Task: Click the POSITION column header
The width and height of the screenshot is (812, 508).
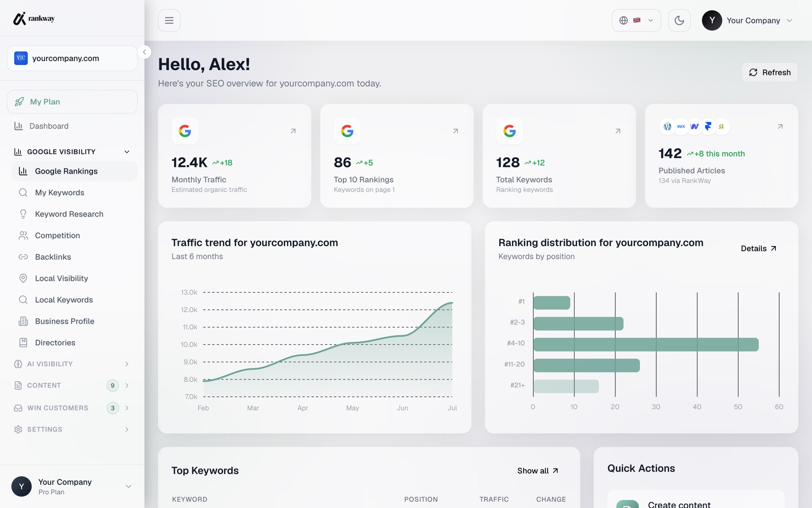Action: 421,499
